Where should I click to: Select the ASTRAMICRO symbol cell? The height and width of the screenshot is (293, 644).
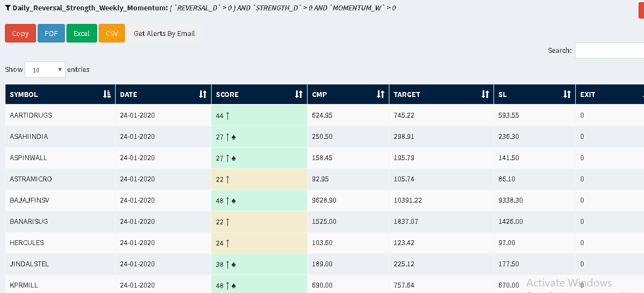pyautogui.click(x=61, y=179)
